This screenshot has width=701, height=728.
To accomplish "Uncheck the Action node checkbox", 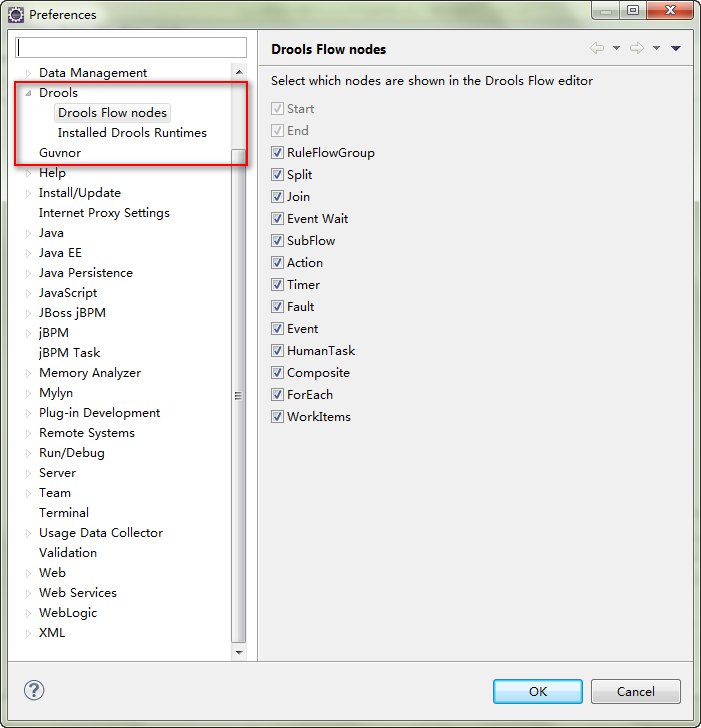I will (x=277, y=262).
